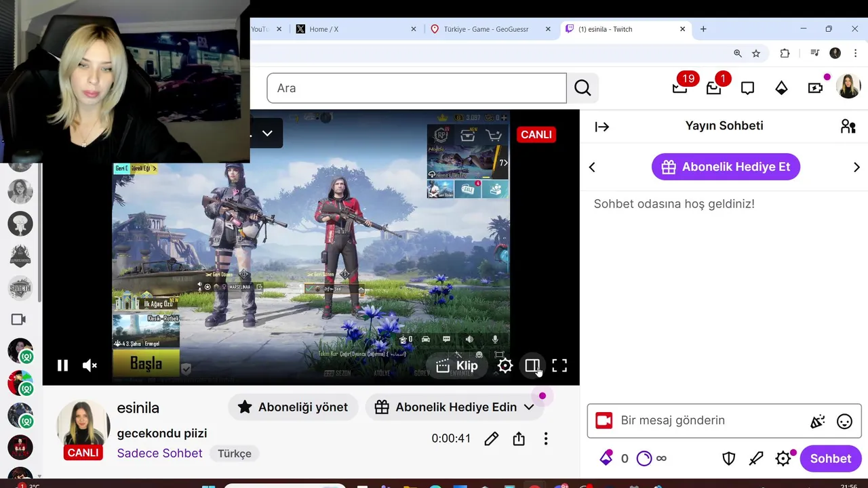Click the stream title 'gecekondu piizi'
Screen dimensions: 868x488
tap(162, 433)
